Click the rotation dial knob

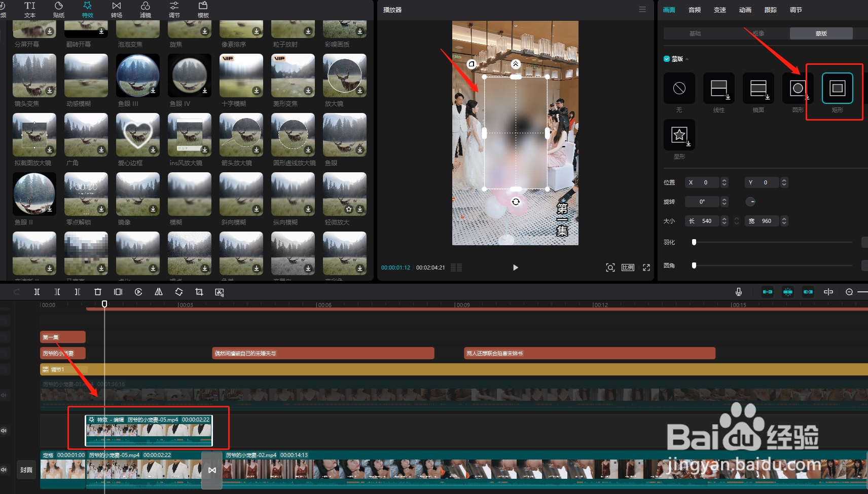click(751, 202)
